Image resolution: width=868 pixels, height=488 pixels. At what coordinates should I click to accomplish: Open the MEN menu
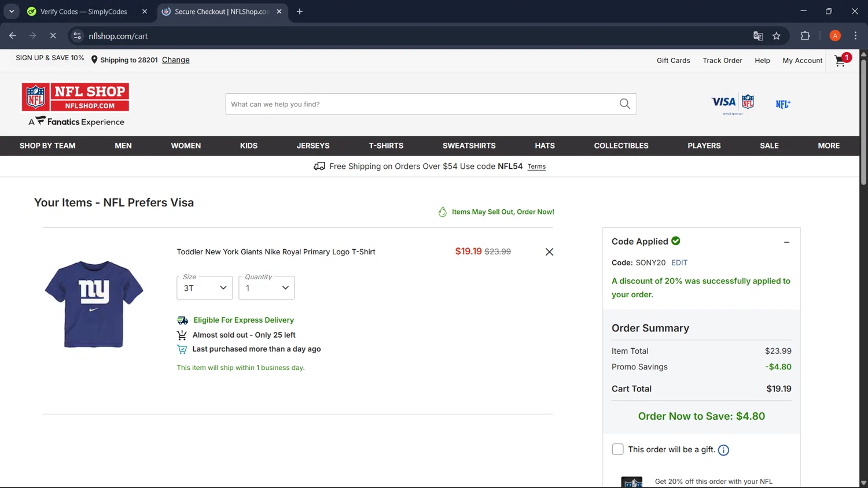tap(123, 146)
